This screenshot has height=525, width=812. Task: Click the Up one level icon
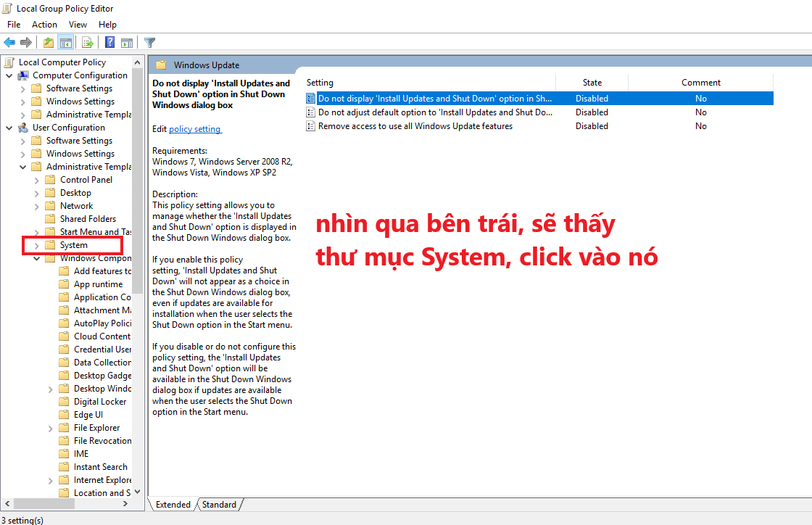48,42
